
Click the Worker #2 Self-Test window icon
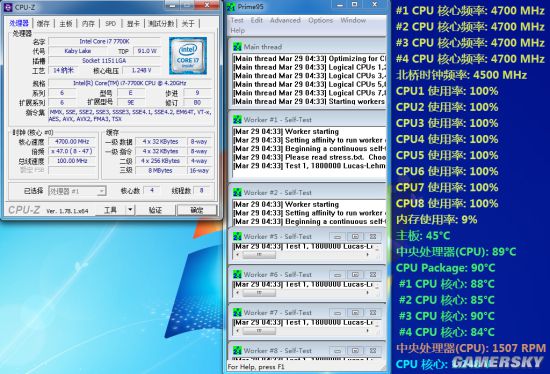tap(237, 193)
